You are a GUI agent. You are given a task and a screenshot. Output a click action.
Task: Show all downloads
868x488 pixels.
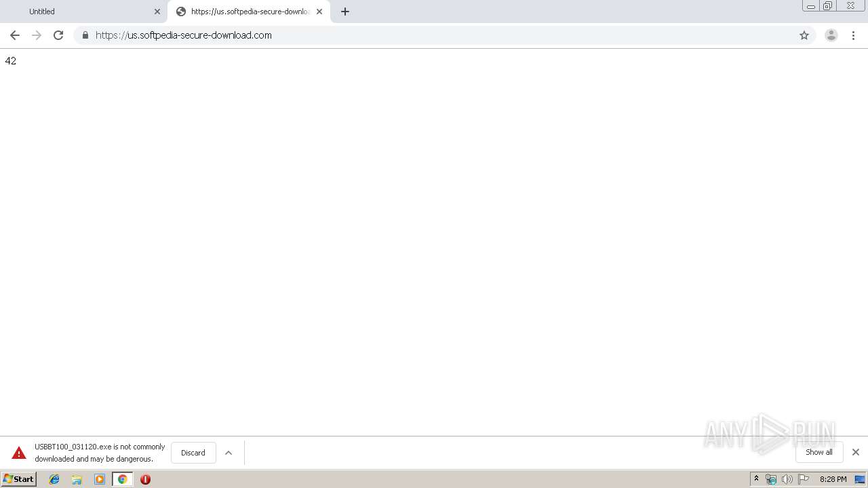click(819, 452)
